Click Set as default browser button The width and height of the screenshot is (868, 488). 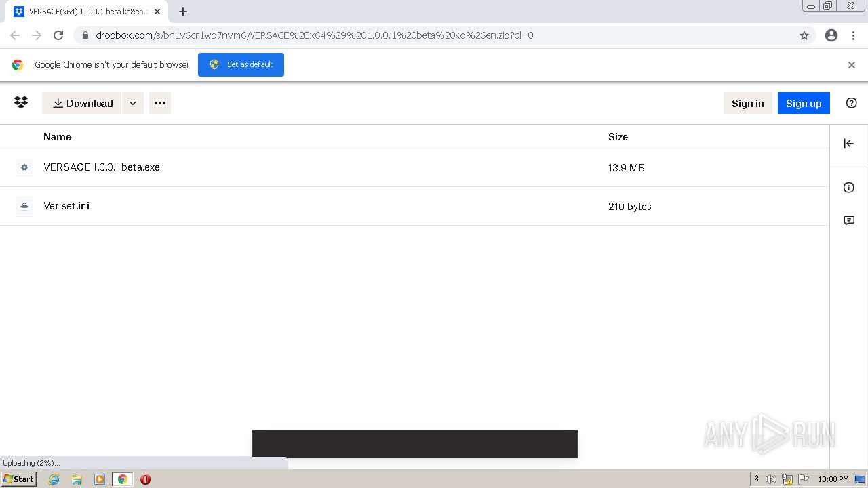(241, 64)
